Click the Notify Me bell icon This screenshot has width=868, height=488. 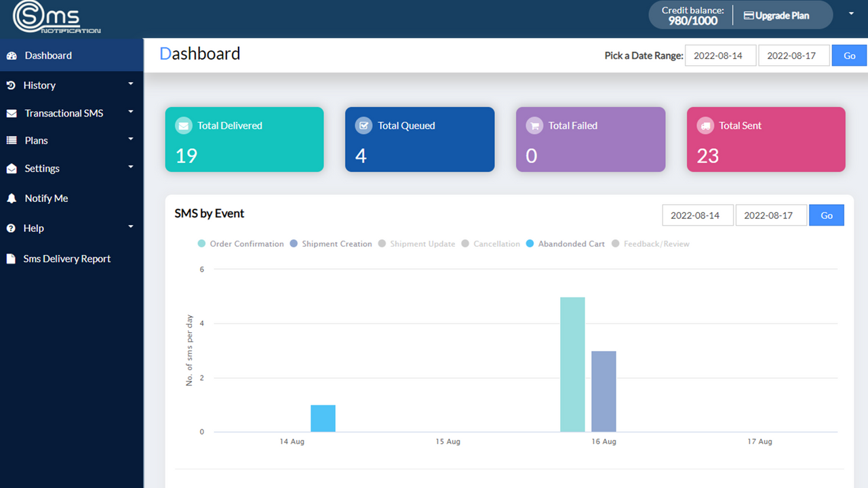(x=11, y=199)
